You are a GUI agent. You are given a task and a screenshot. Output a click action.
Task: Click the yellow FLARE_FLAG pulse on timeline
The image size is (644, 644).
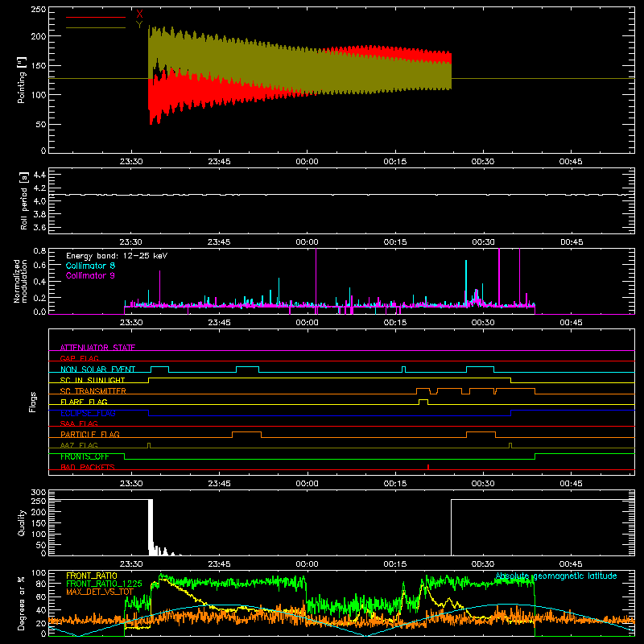(x=423, y=402)
